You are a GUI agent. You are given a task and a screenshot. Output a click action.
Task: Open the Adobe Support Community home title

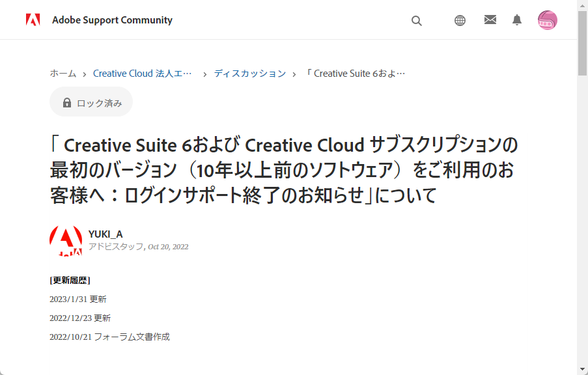click(112, 20)
